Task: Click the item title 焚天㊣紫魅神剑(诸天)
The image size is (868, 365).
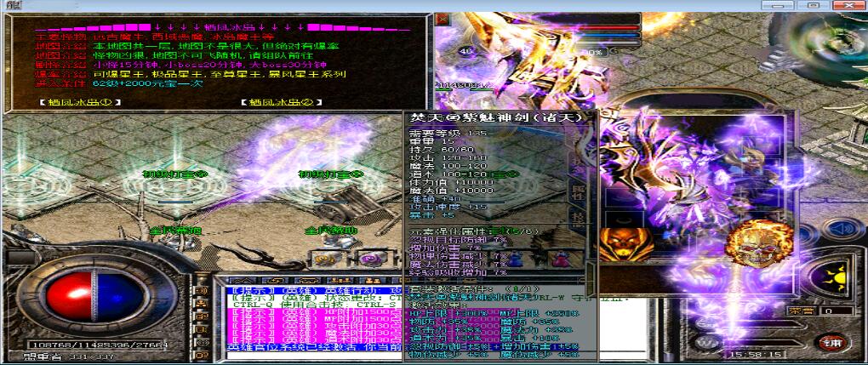Action: [x=496, y=117]
